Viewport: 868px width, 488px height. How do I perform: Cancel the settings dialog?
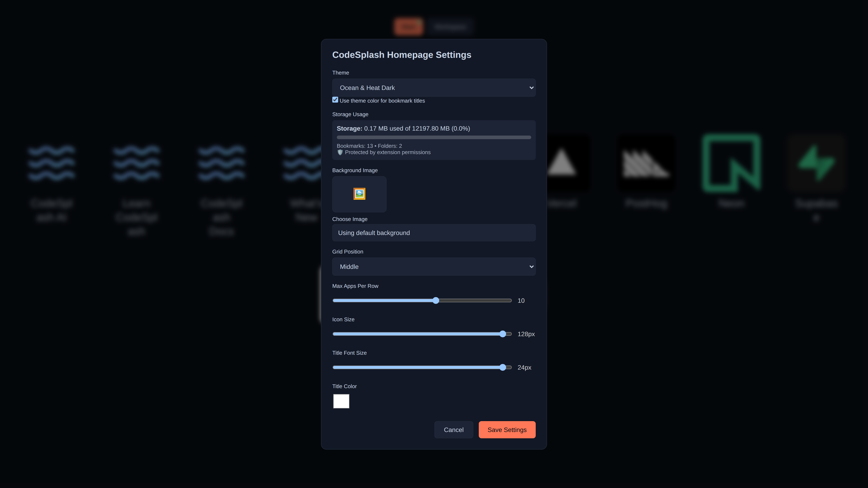[x=453, y=430]
